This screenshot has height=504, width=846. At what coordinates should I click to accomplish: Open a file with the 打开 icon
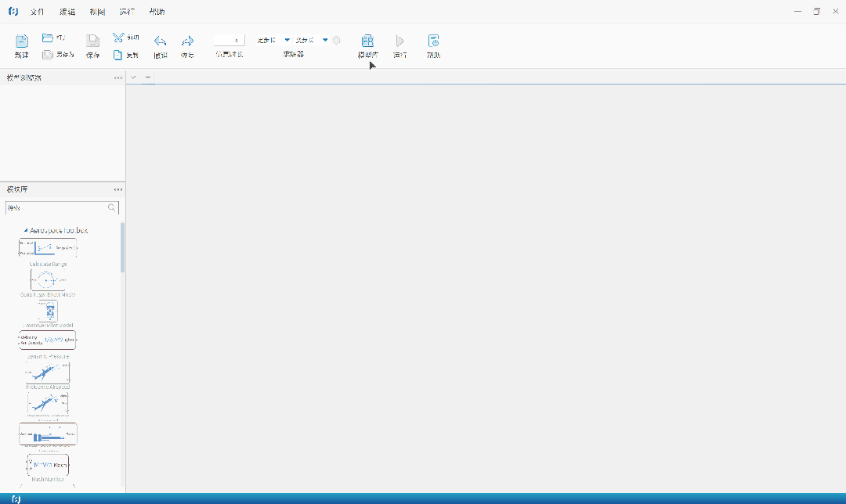(48, 38)
